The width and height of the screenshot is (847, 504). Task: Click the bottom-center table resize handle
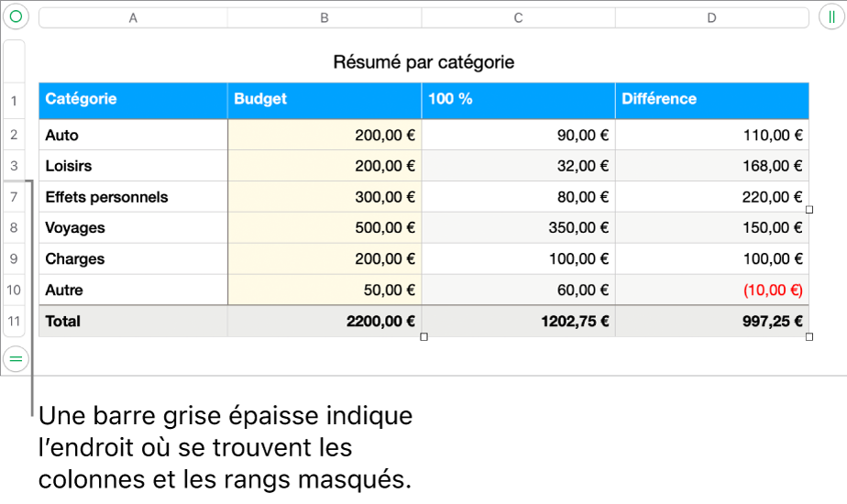(423, 337)
